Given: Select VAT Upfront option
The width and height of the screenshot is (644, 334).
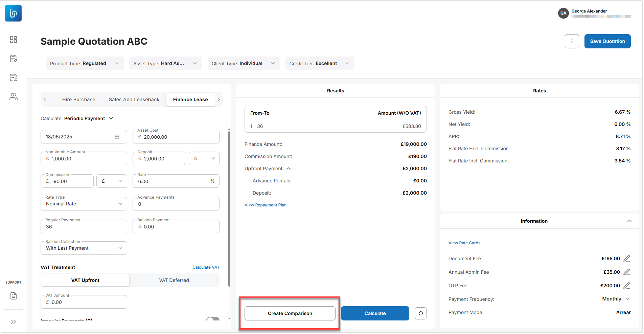Looking at the screenshot, I should pyautogui.click(x=85, y=280).
